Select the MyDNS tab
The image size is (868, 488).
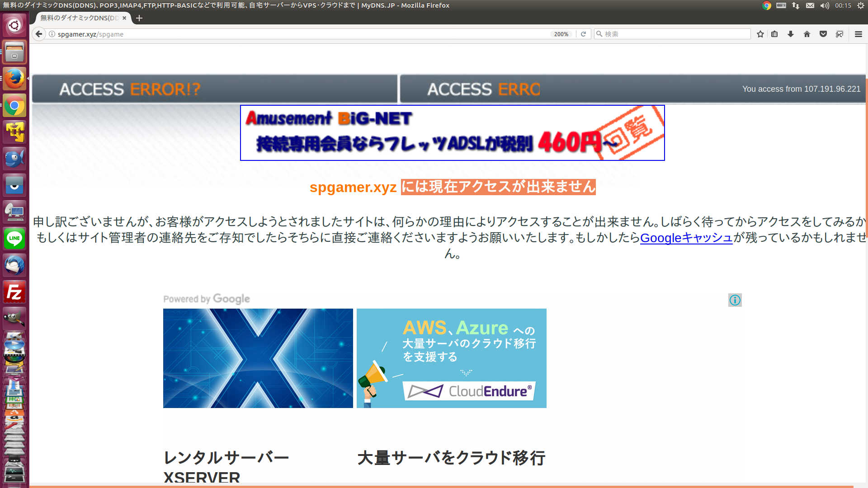(x=79, y=18)
